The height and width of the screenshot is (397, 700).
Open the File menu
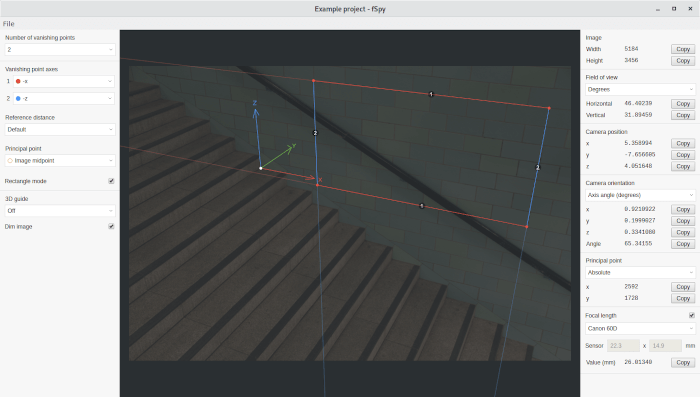pos(8,24)
